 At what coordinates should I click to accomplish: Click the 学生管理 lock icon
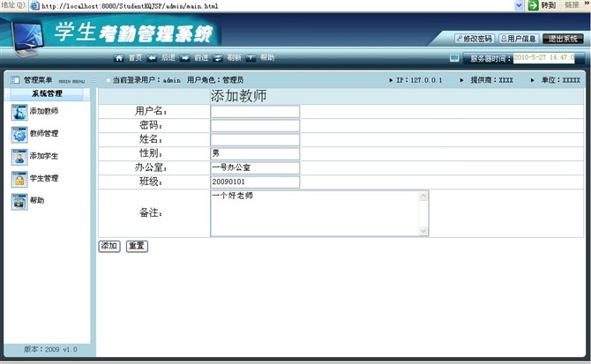pos(19,179)
